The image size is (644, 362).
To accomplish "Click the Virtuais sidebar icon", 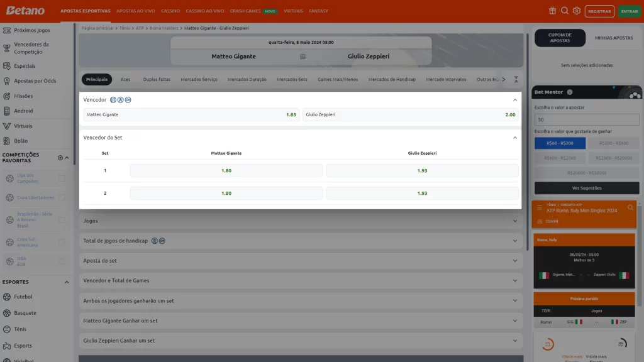I will 6,126.
